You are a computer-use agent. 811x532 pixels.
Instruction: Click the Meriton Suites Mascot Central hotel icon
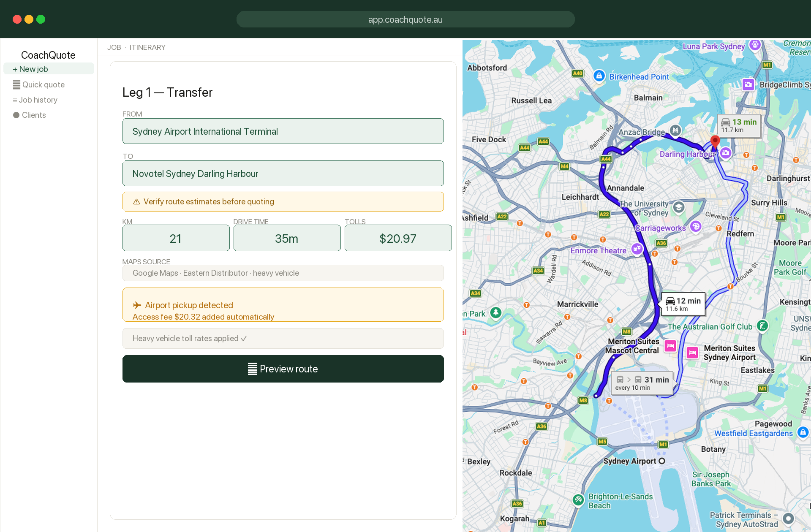pyautogui.click(x=670, y=346)
